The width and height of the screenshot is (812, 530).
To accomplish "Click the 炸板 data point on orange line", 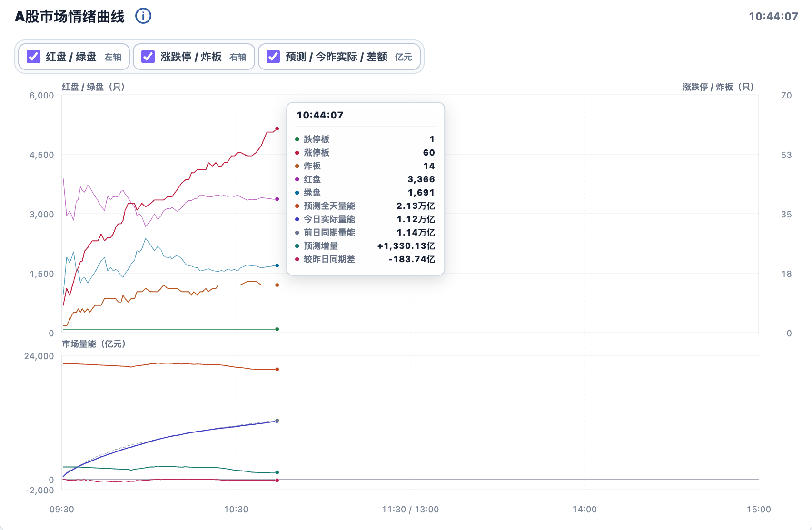I will tap(277, 285).
